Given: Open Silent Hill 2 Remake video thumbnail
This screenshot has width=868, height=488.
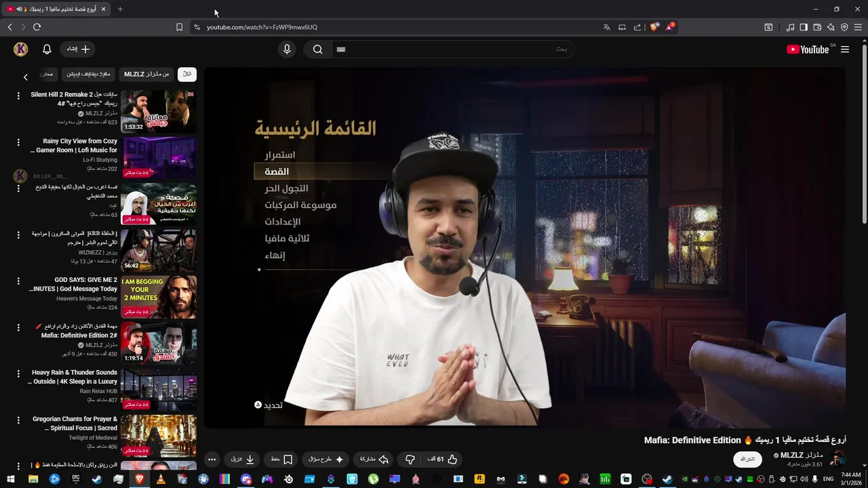Looking at the screenshot, I should (x=159, y=111).
